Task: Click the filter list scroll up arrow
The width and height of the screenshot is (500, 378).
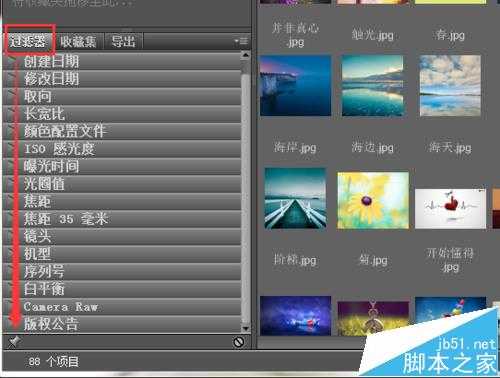Action: [x=246, y=55]
